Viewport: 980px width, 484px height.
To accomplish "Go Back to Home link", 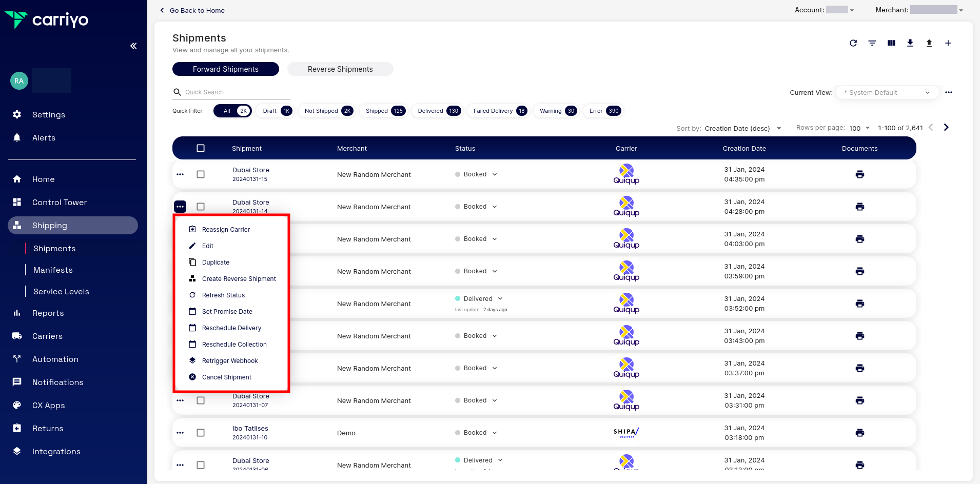I will 192,10.
